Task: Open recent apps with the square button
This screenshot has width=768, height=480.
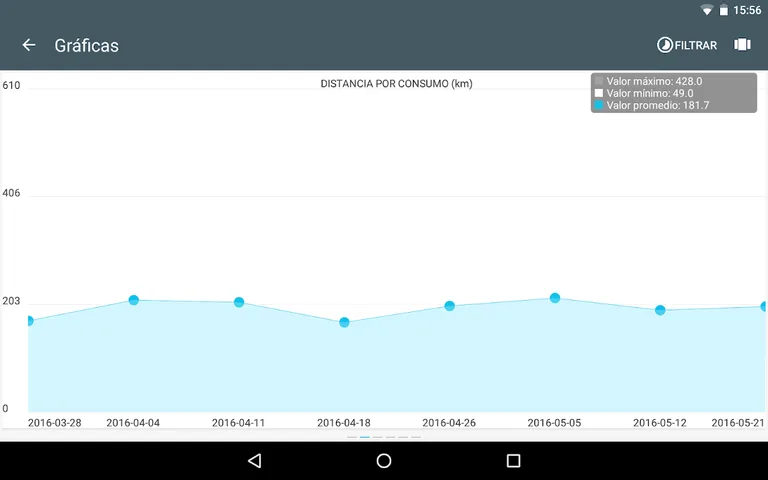Action: [x=513, y=460]
